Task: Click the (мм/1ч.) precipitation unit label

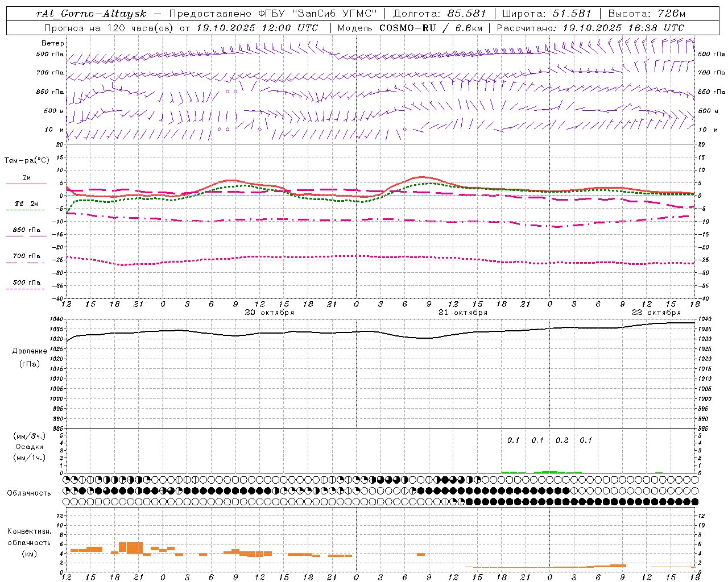Action: click(30, 458)
